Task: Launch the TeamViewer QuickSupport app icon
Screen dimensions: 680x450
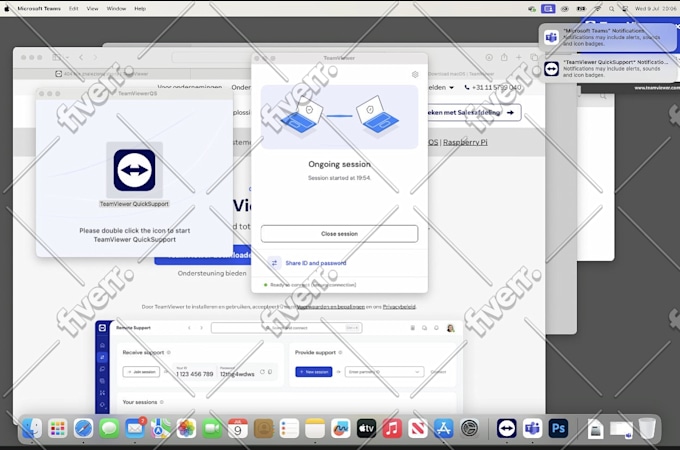Action: click(134, 170)
